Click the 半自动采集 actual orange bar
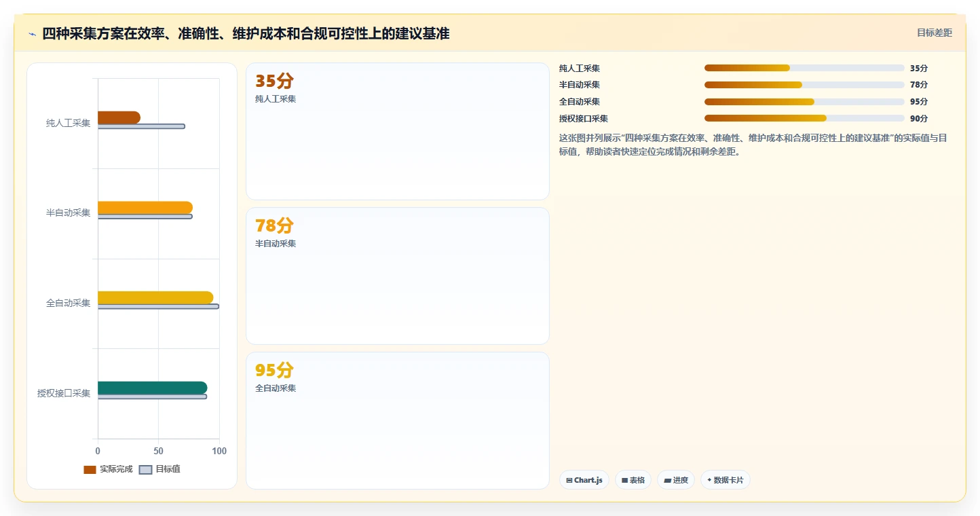980x516 pixels. pos(145,208)
